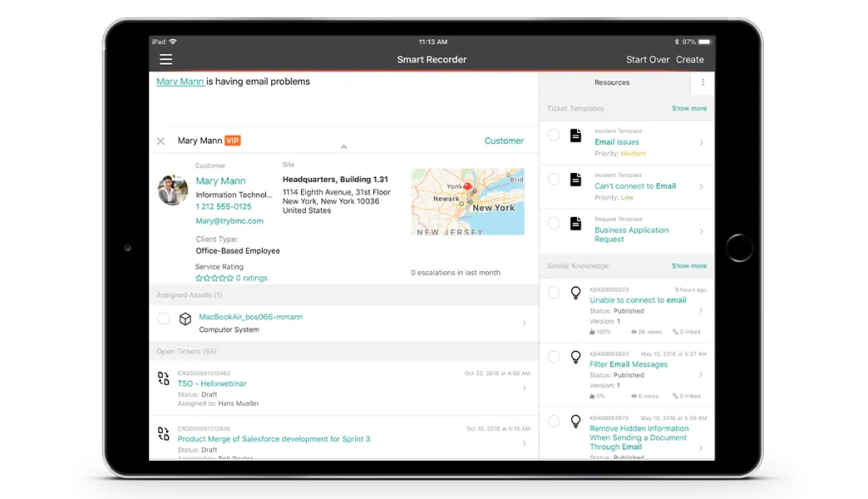
Task: Open the Mary@trybmc.com email link
Action: [230, 221]
